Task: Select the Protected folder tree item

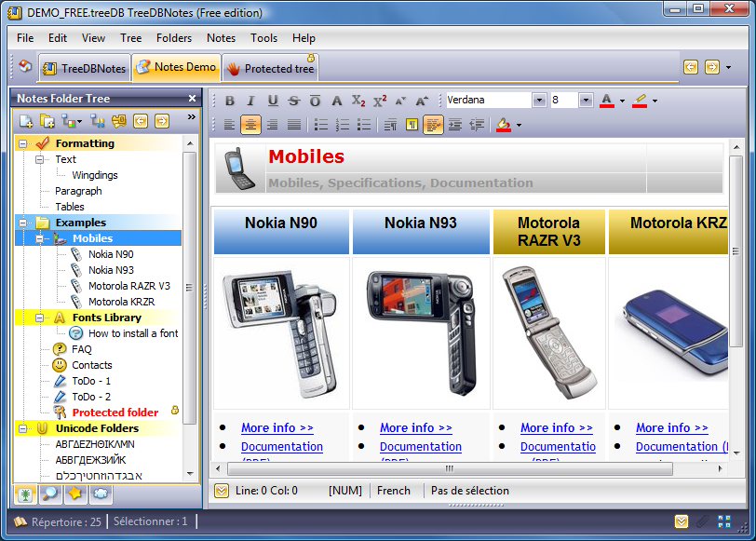Action: [x=115, y=413]
